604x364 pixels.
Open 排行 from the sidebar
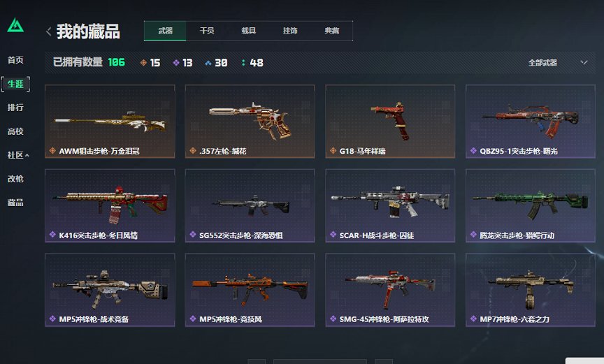(15, 108)
